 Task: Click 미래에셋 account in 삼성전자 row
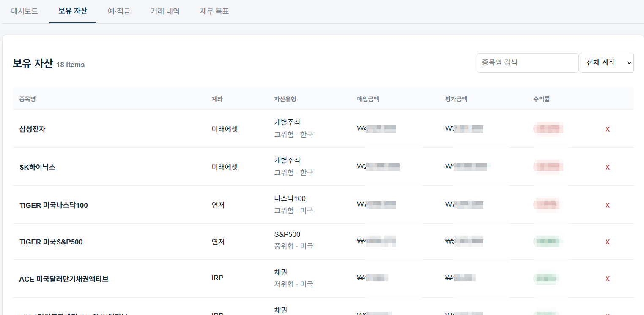(225, 129)
